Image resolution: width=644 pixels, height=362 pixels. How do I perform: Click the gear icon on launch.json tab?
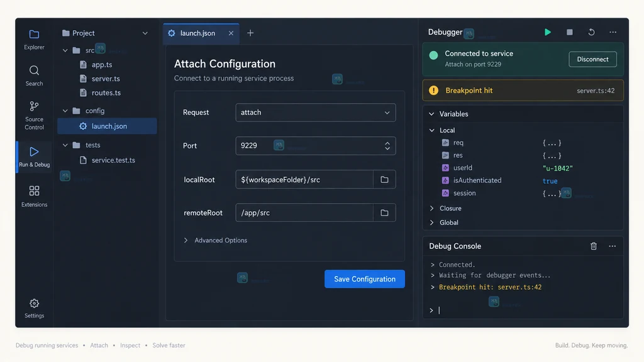click(172, 33)
